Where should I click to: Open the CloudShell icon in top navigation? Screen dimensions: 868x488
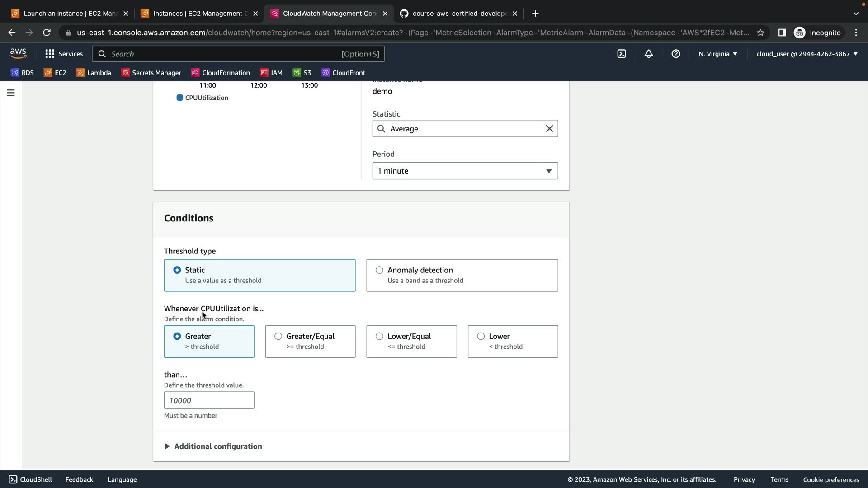point(622,54)
